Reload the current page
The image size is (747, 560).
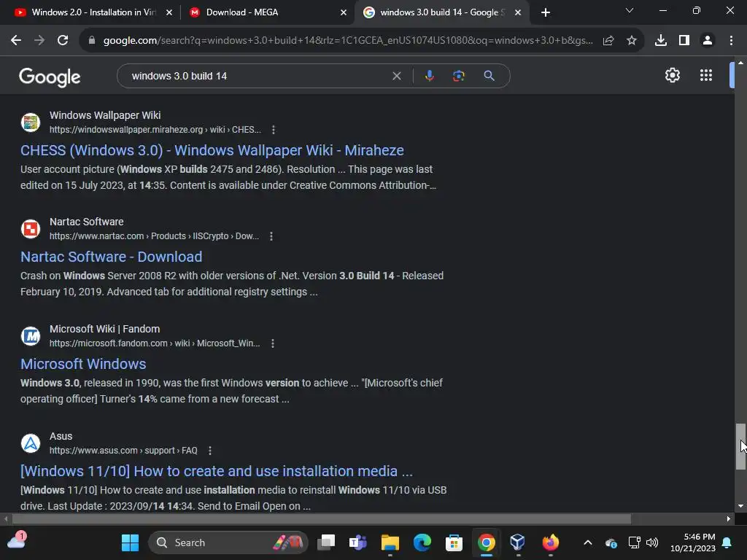63,41
